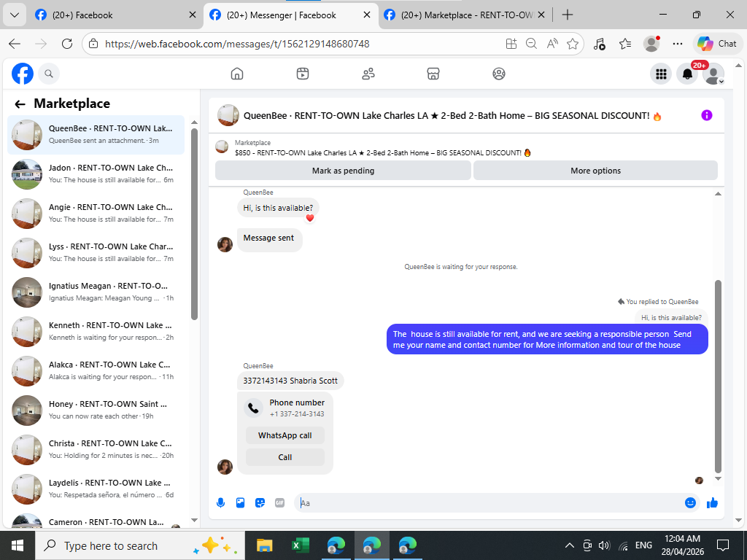Screen dimensions: 747x560
Task: Choose a sticker icon
Action: pyautogui.click(x=260, y=503)
